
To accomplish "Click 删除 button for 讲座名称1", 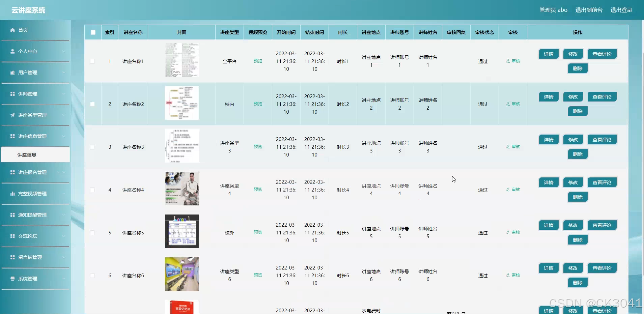I will (578, 68).
